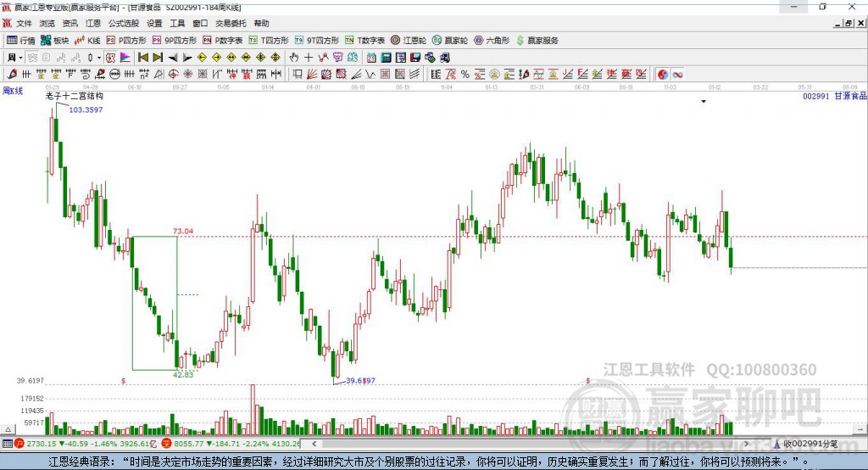The width and height of the screenshot is (868, 470).
Task: Select the Gann fan lines tool
Action: click(311, 75)
